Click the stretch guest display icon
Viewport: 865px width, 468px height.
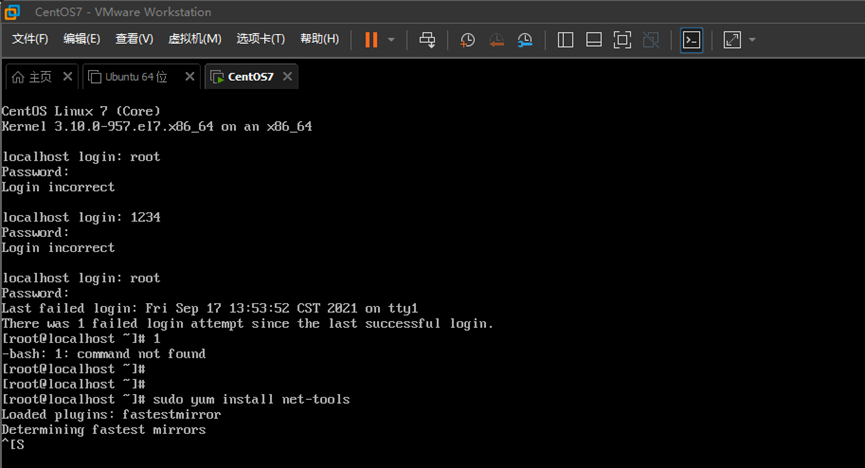[732, 40]
